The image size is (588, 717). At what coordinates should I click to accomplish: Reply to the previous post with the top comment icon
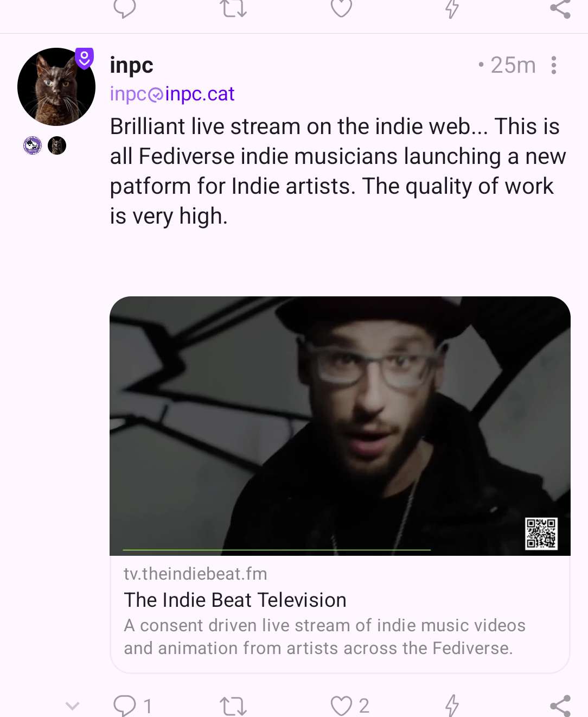pos(125,8)
